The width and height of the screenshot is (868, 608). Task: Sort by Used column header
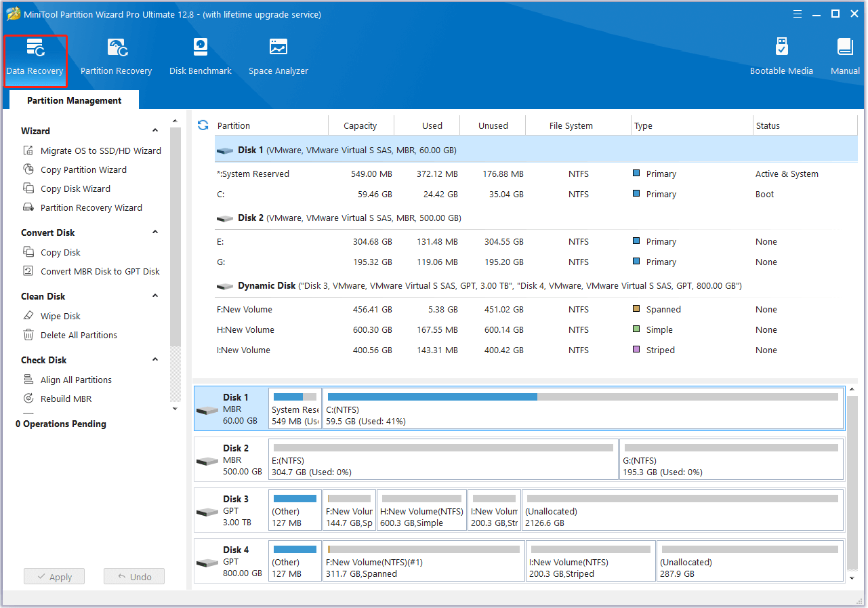(432, 125)
